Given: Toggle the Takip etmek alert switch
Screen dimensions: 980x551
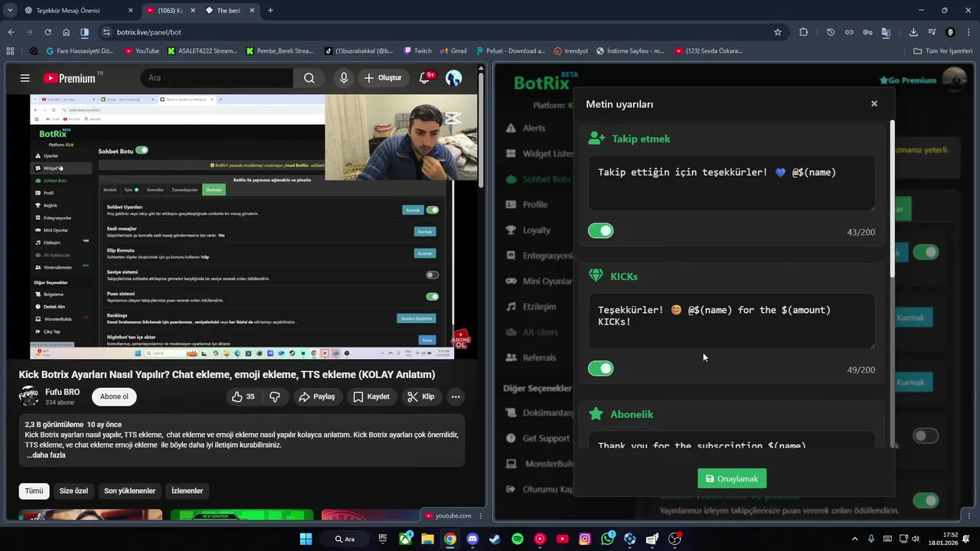Looking at the screenshot, I should click(601, 231).
